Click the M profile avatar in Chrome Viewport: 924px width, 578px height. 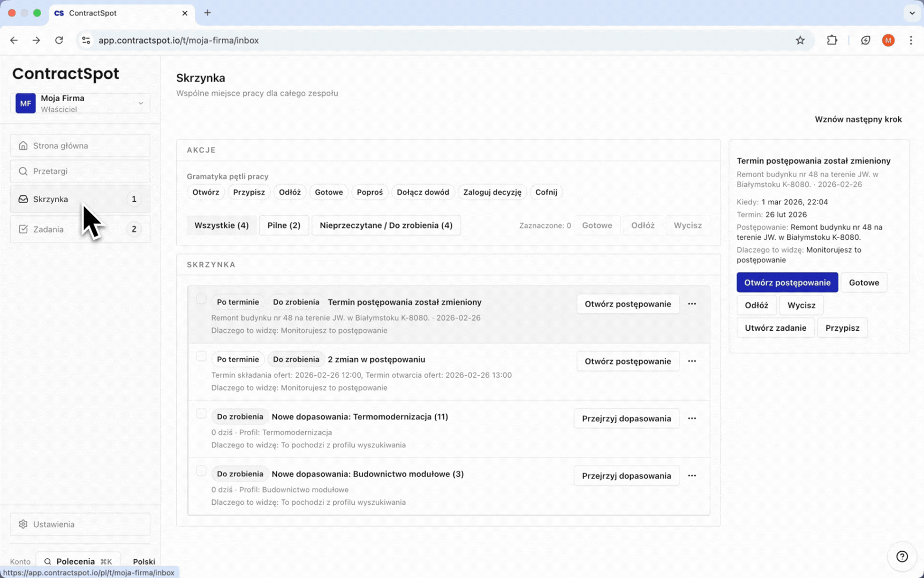coord(888,40)
